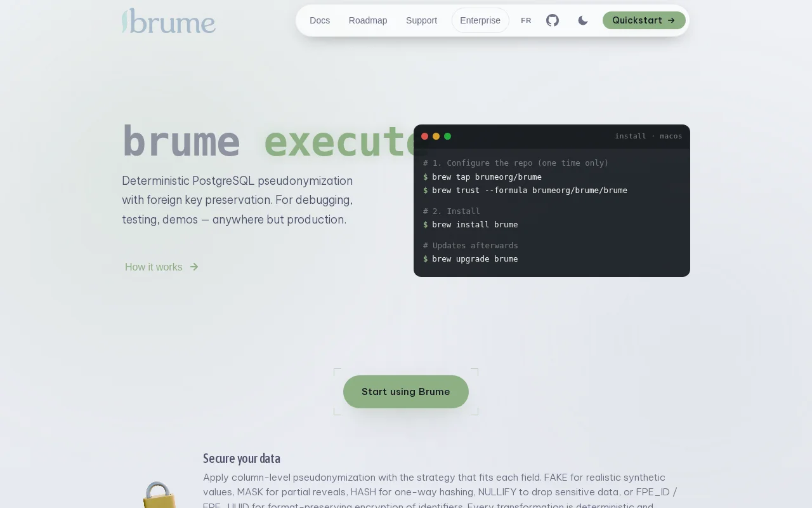This screenshot has height=508, width=812.
Task: Click the padlock illustration
Action: click(159, 495)
